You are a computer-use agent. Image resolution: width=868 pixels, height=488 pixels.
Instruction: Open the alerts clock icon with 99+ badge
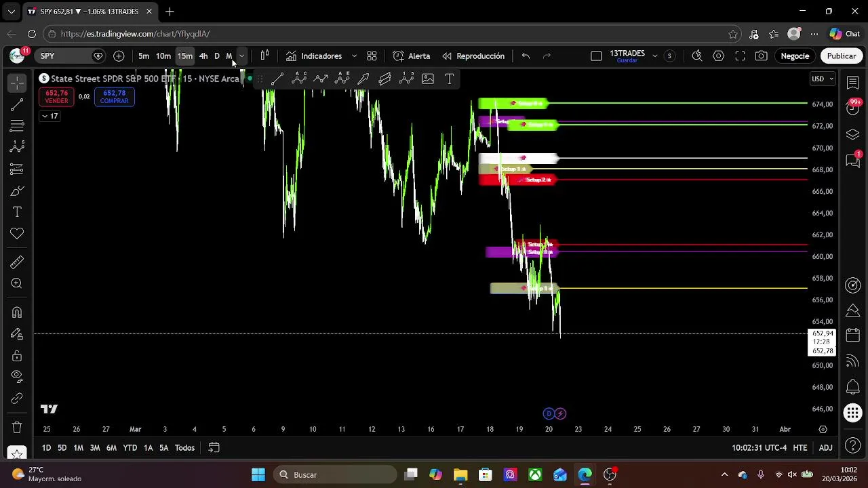tap(853, 107)
